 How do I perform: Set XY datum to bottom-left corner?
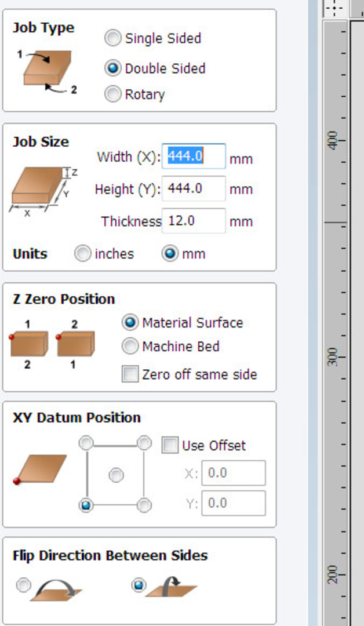pyautogui.click(x=86, y=505)
